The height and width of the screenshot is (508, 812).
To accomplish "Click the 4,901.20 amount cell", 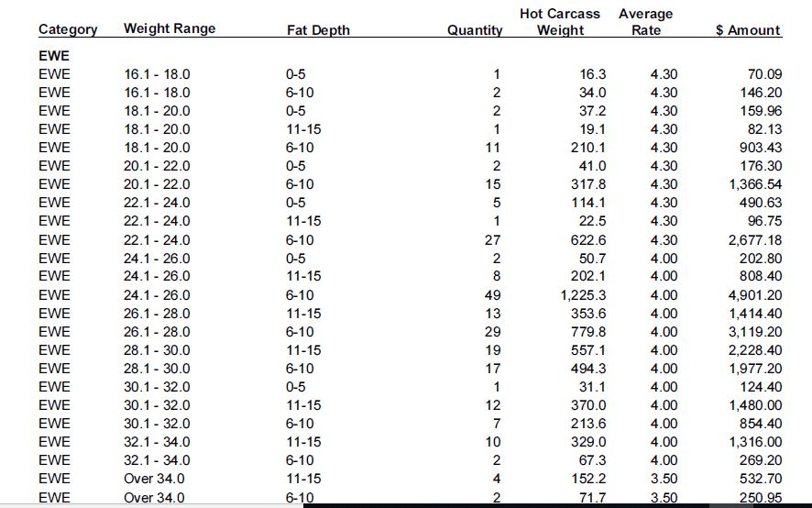I will pyautogui.click(x=755, y=295).
